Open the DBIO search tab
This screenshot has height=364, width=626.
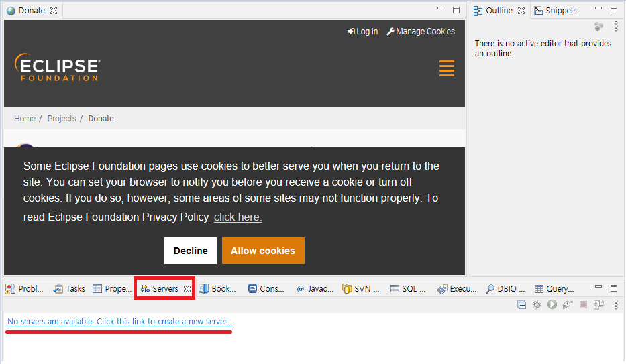click(x=505, y=289)
